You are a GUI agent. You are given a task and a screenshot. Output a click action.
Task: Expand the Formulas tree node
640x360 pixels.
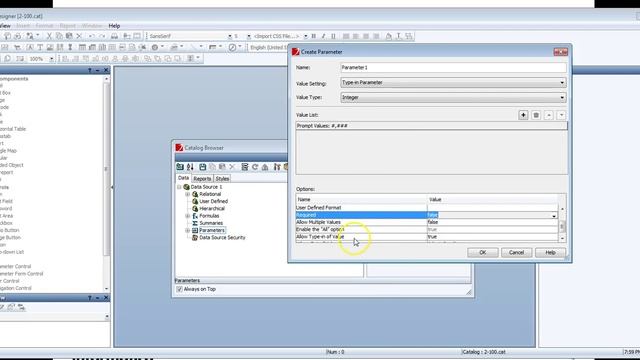[x=188, y=216]
